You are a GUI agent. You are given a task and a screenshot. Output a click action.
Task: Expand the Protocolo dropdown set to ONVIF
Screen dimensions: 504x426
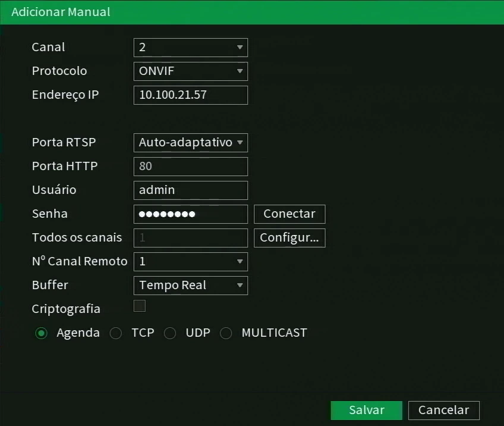coord(191,71)
